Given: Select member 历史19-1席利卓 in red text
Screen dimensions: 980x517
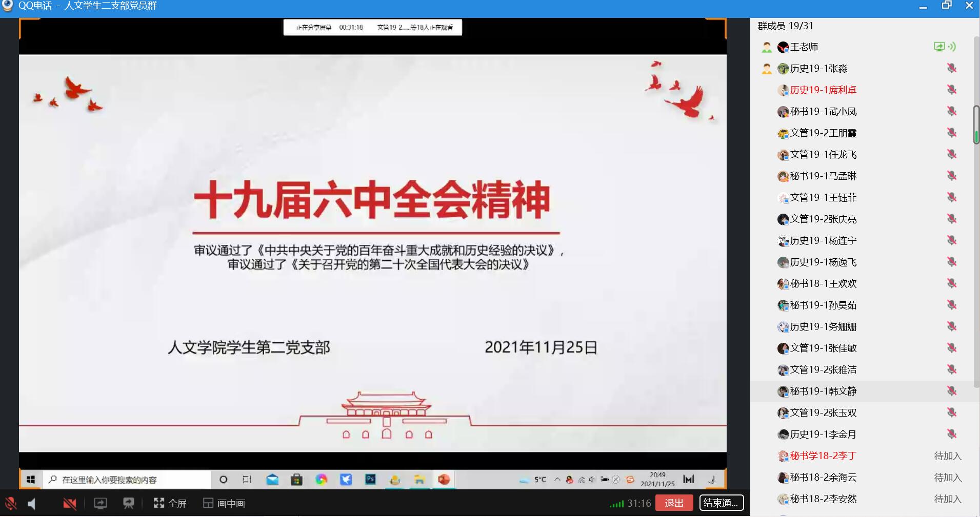Looking at the screenshot, I should click(x=823, y=90).
